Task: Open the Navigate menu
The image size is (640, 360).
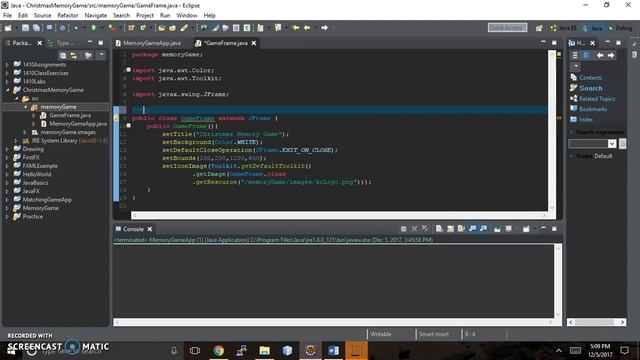Action: [x=96, y=16]
